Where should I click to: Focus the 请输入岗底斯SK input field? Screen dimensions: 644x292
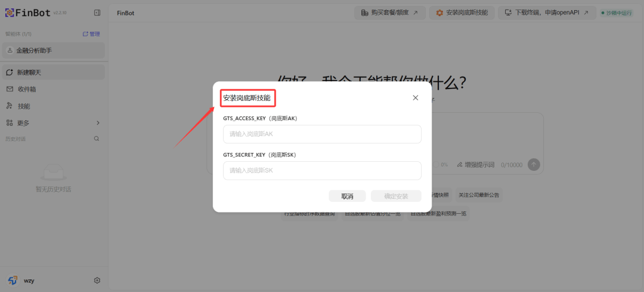tap(322, 171)
